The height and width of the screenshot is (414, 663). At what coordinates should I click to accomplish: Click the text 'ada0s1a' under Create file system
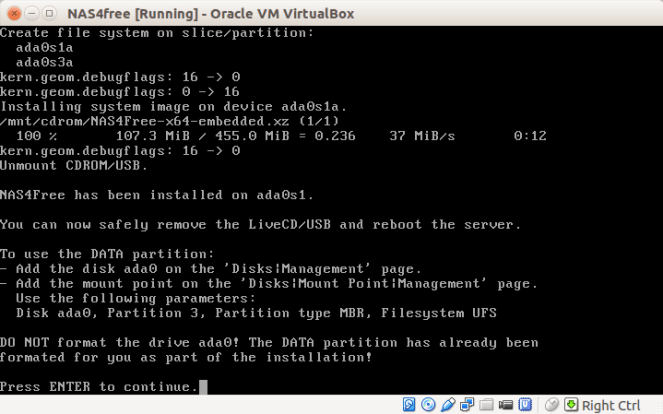pos(44,47)
